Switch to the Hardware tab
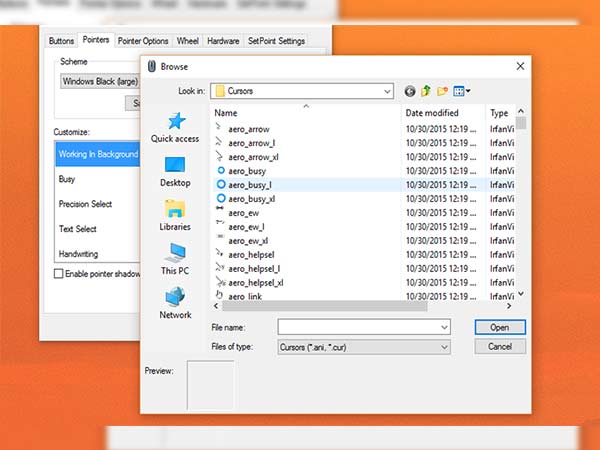 pos(222,41)
